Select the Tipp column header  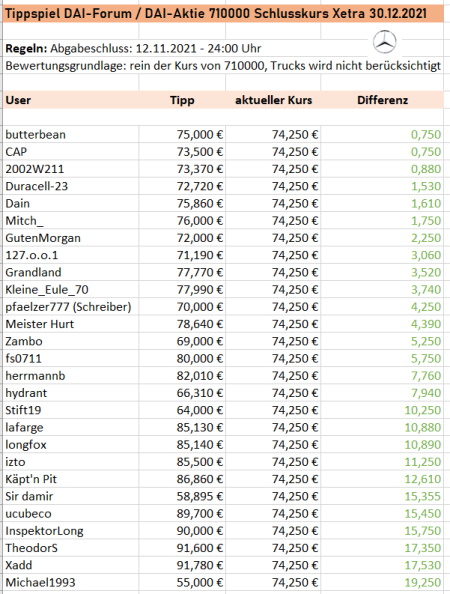[x=182, y=100]
